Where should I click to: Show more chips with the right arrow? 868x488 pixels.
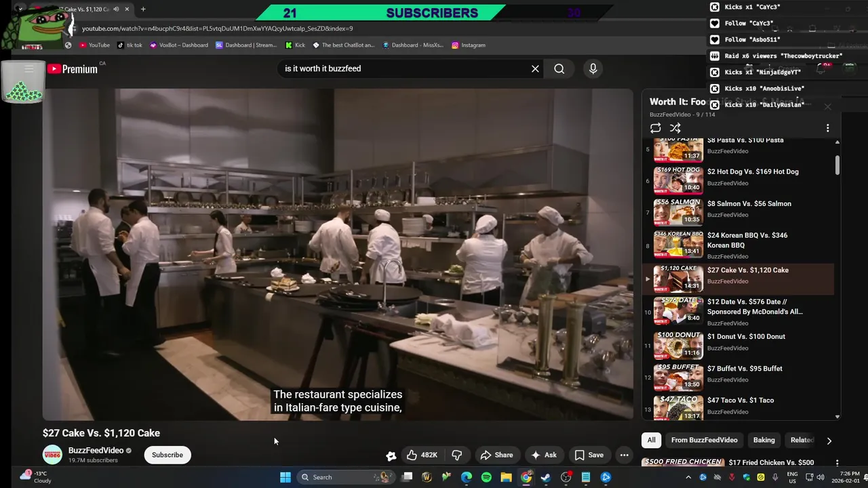(x=829, y=441)
